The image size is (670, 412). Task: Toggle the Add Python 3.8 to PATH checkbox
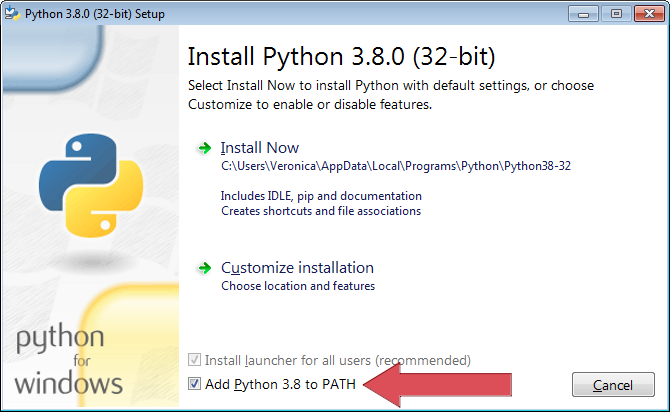pyautogui.click(x=194, y=384)
